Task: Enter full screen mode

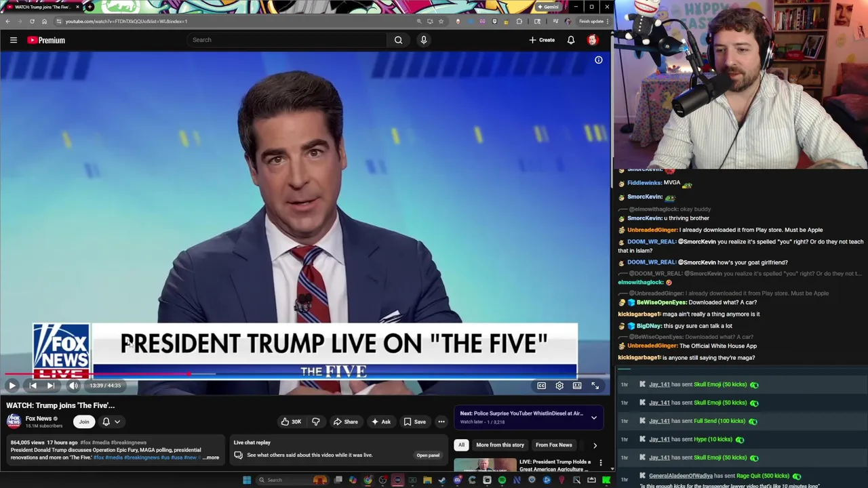Action: pyautogui.click(x=595, y=386)
